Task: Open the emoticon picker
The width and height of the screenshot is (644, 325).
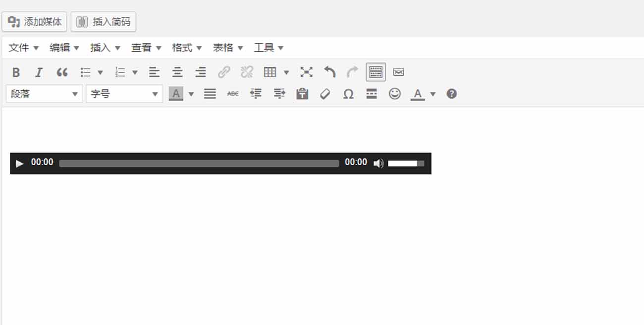Action: coord(394,94)
